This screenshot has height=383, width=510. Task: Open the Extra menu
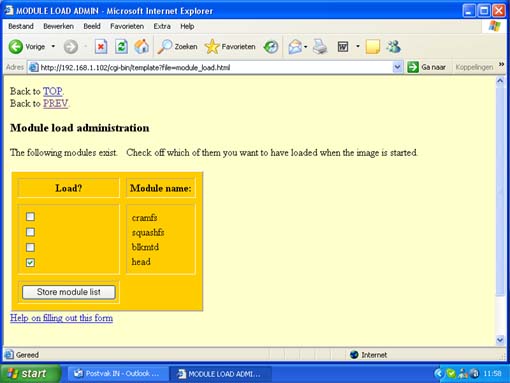click(162, 26)
